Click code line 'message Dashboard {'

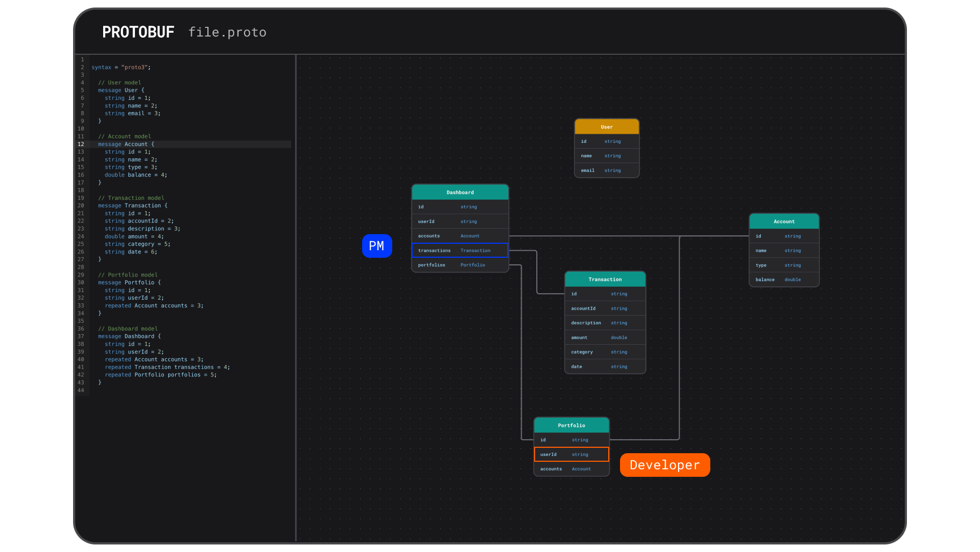(129, 336)
